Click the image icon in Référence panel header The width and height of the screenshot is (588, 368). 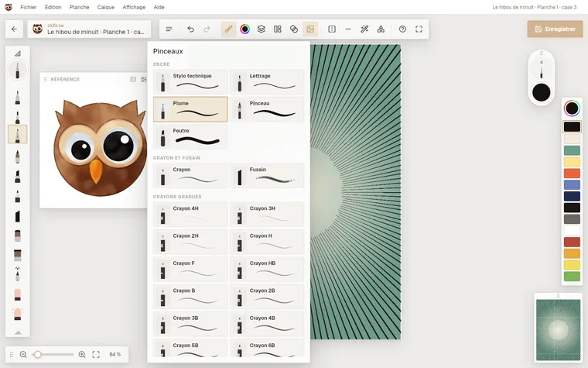point(144,79)
